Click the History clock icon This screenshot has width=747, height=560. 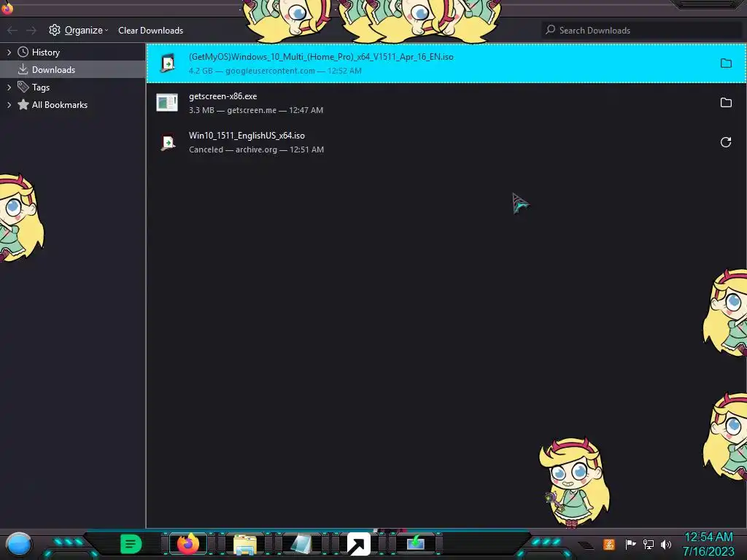click(x=23, y=52)
